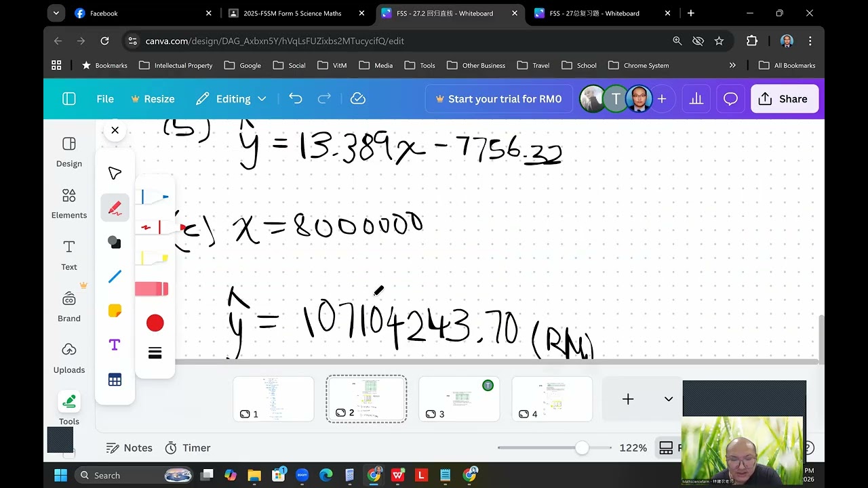868x488 pixels.
Task: Open the Travel bookmarks folder
Action: (533, 65)
